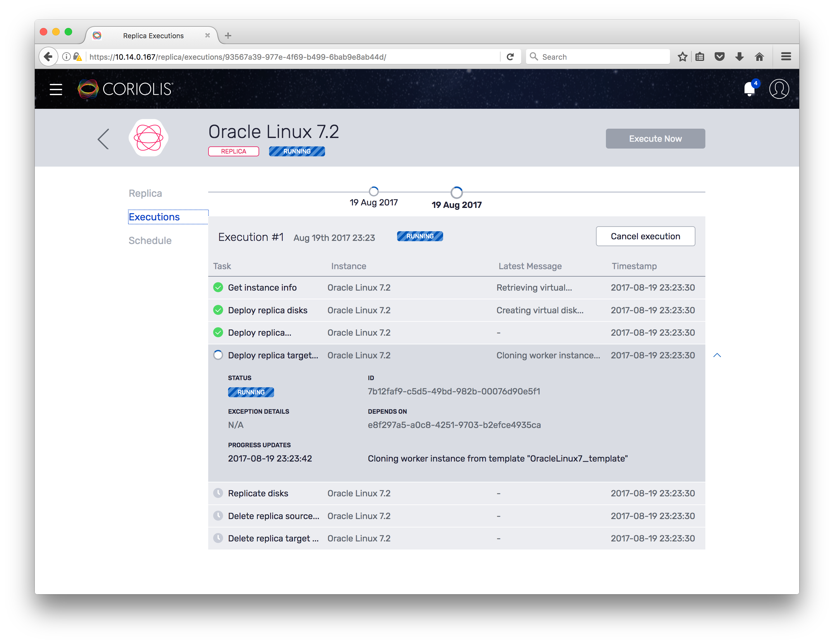
Task: Bookmark the page with the star icon
Action: [682, 57]
